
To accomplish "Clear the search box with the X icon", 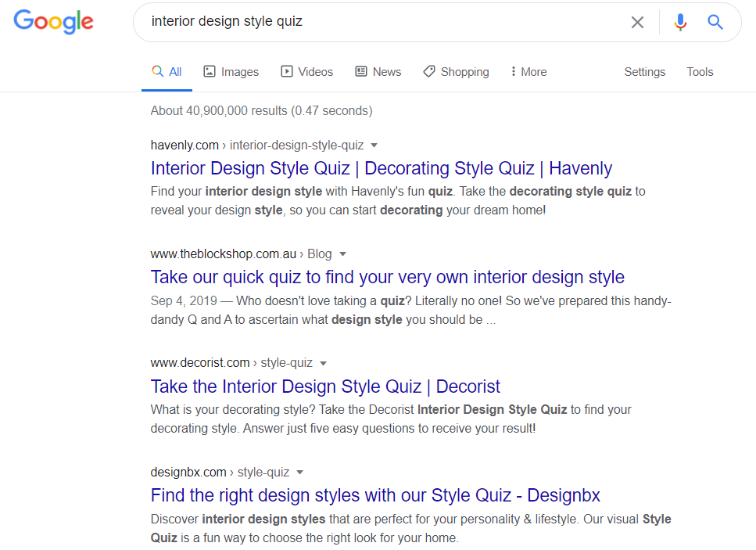I will click(637, 22).
